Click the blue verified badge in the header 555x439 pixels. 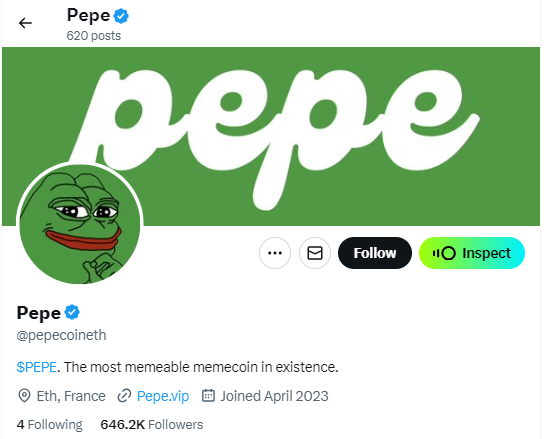[121, 16]
